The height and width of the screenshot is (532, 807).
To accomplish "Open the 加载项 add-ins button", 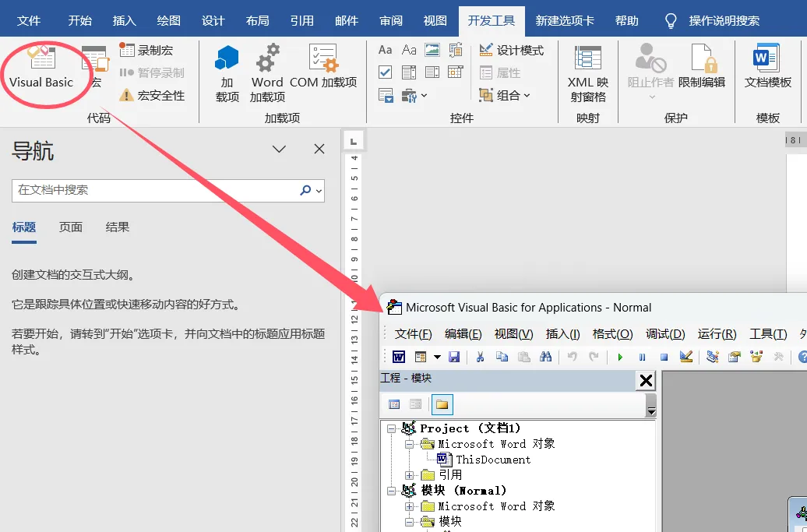I will click(227, 73).
